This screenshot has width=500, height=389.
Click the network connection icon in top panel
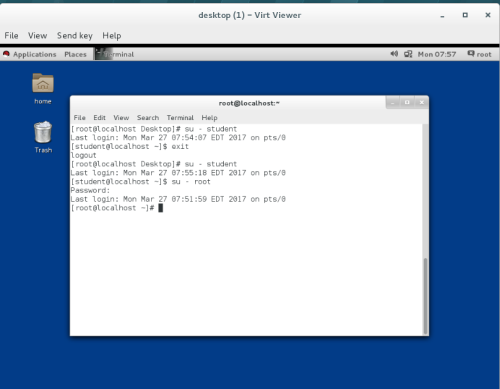click(408, 54)
